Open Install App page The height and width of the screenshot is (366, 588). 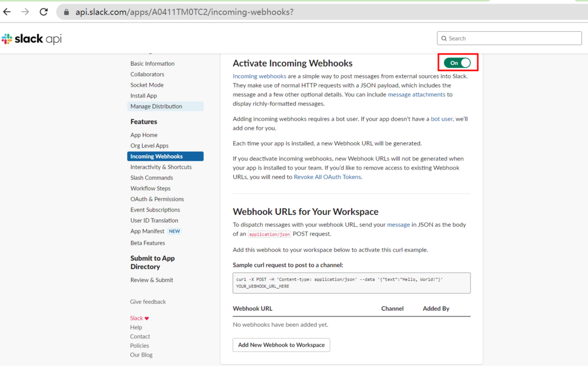[x=143, y=96]
